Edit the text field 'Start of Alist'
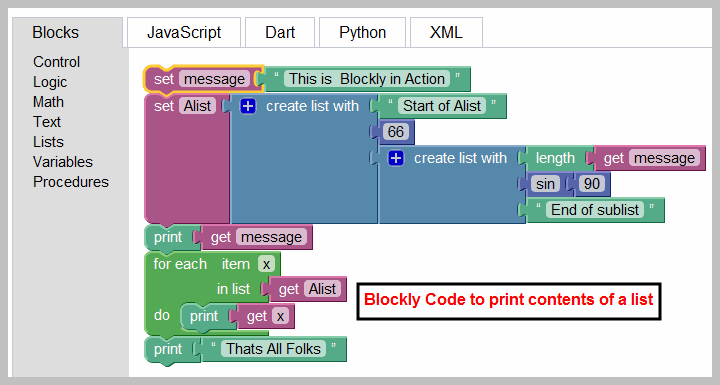 [x=442, y=106]
